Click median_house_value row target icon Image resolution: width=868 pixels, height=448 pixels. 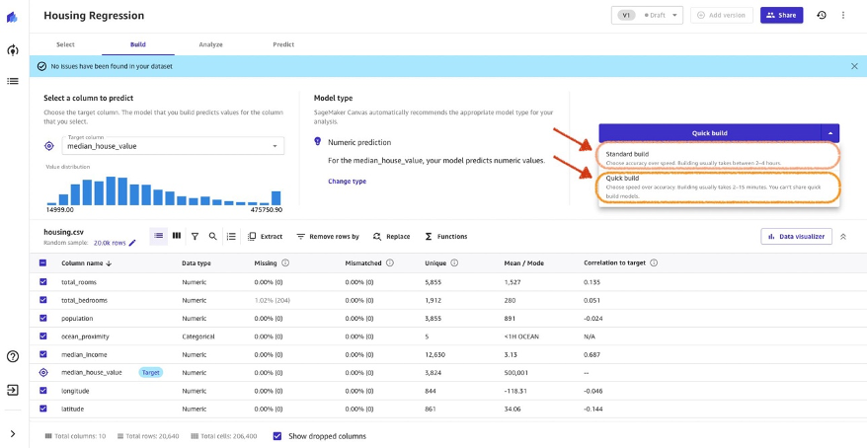click(43, 372)
